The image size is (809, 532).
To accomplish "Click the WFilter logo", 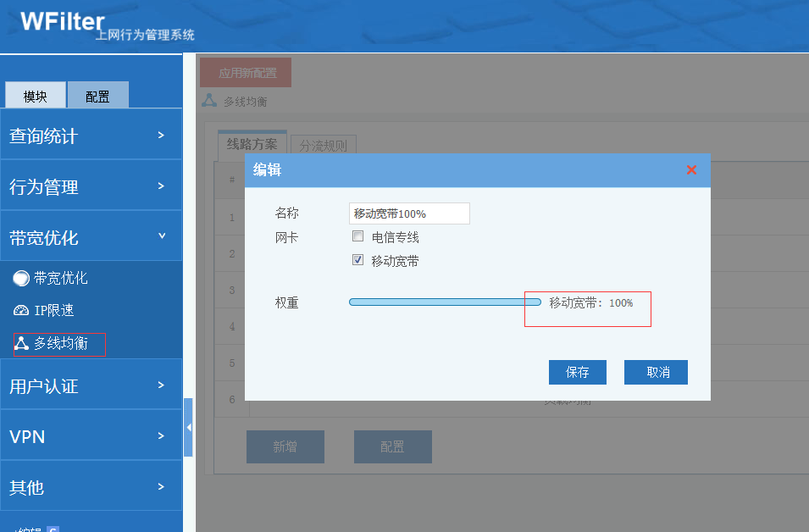I will (63, 21).
